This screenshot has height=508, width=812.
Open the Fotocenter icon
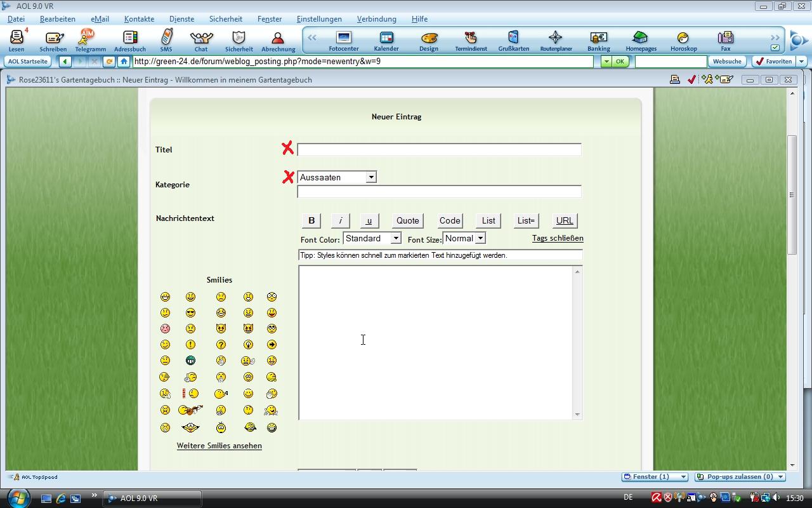tap(344, 39)
